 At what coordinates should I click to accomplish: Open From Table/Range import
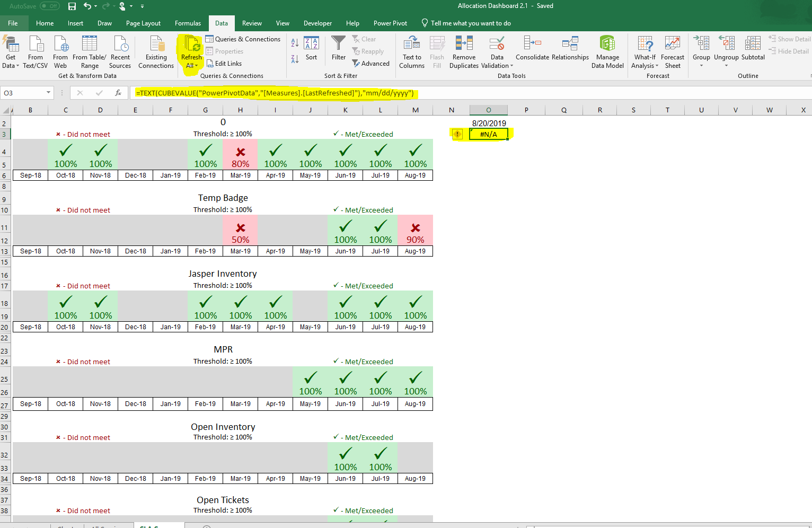click(x=90, y=52)
